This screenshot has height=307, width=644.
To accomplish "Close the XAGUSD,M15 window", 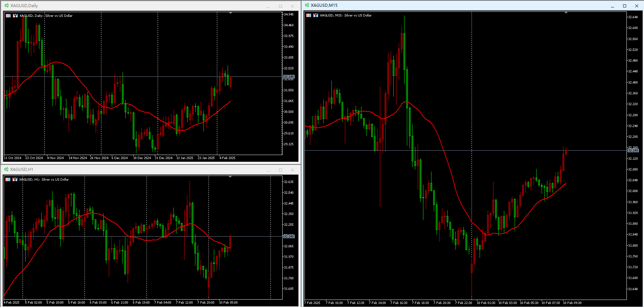I will pos(637,6).
